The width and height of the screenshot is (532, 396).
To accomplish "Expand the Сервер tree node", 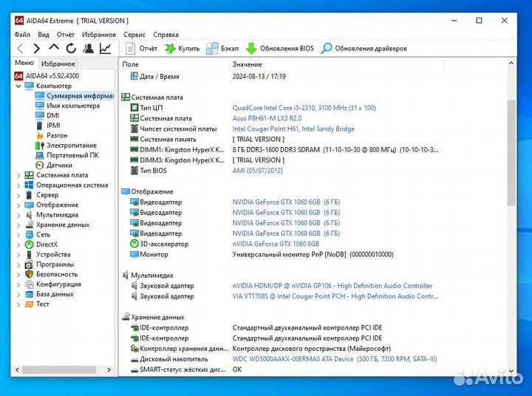I will pyautogui.click(x=18, y=195).
